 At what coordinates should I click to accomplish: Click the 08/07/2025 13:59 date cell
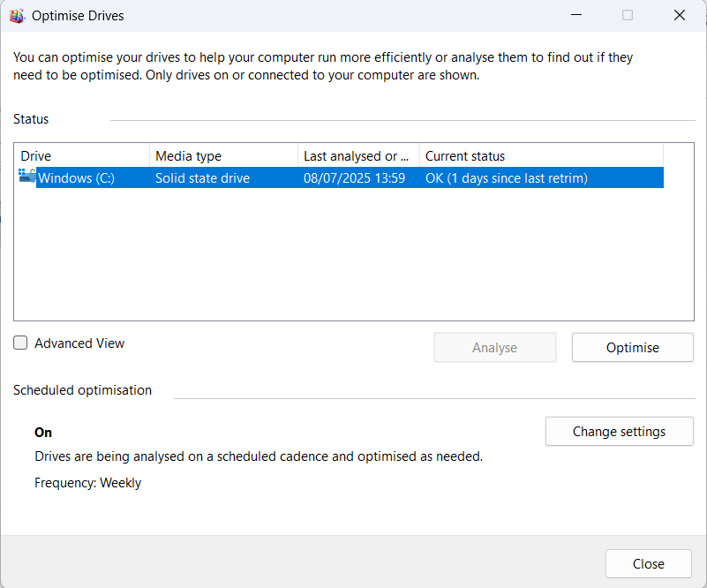tap(354, 178)
